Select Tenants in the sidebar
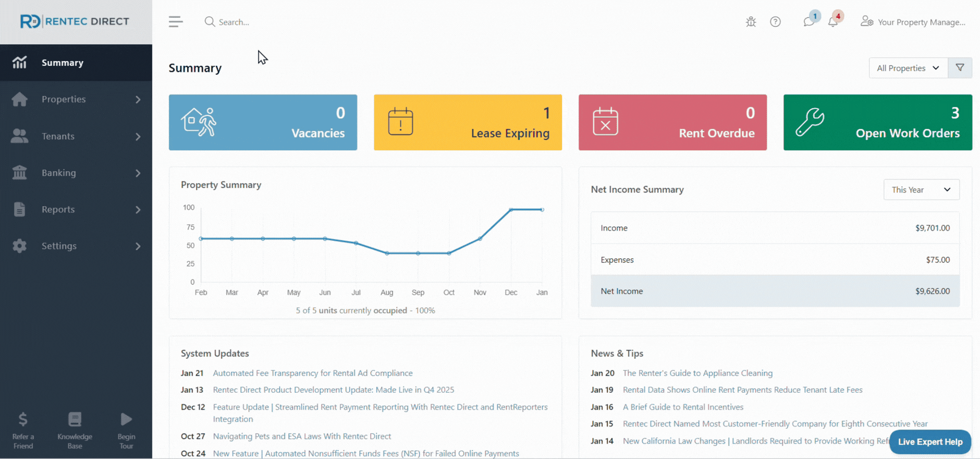The height and width of the screenshot is (459, 980). tap(76, 136)
